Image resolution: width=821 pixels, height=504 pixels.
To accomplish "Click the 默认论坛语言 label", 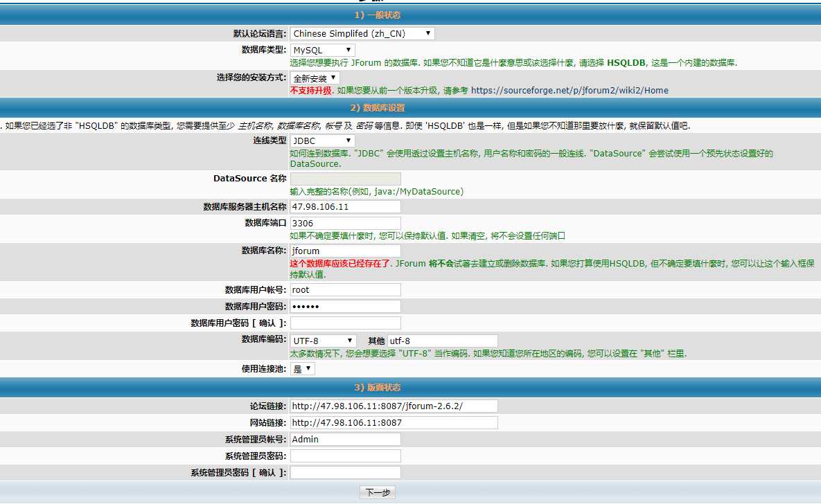I will (260, 33).
